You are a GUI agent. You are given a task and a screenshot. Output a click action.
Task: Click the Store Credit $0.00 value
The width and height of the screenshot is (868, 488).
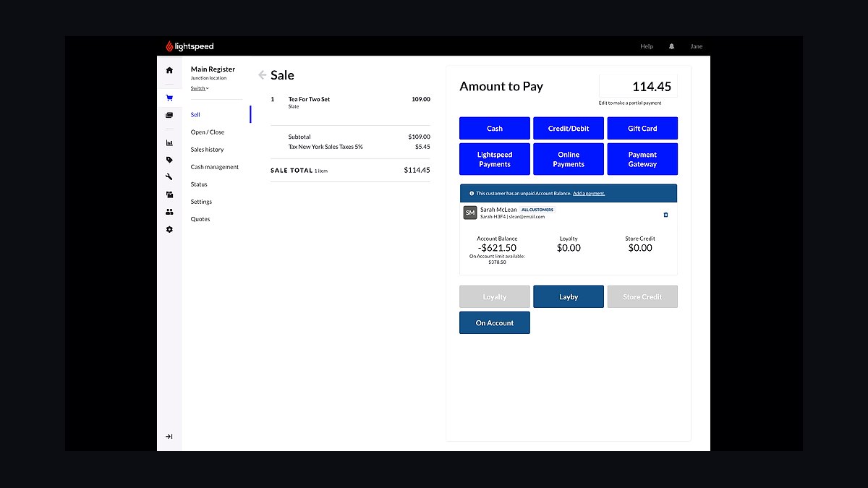[640, 248]
